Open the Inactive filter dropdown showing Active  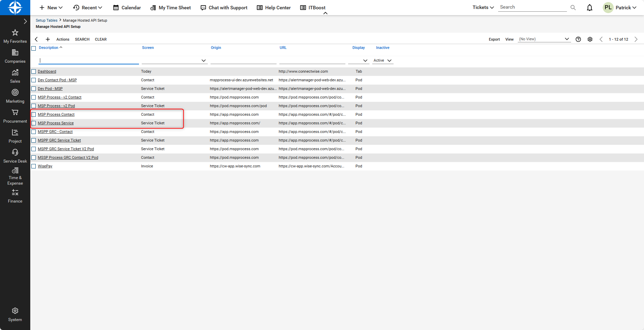(x=383, y=60)
